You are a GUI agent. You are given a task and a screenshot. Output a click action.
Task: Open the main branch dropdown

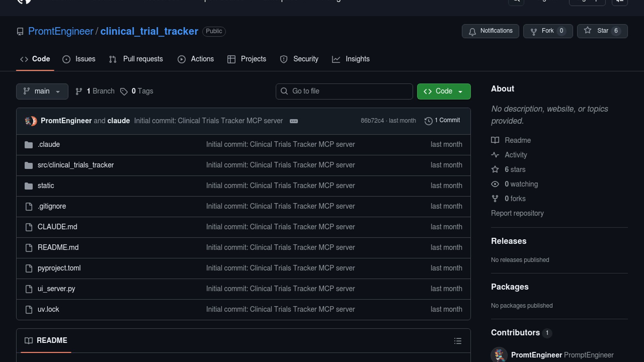click(42, 91)
